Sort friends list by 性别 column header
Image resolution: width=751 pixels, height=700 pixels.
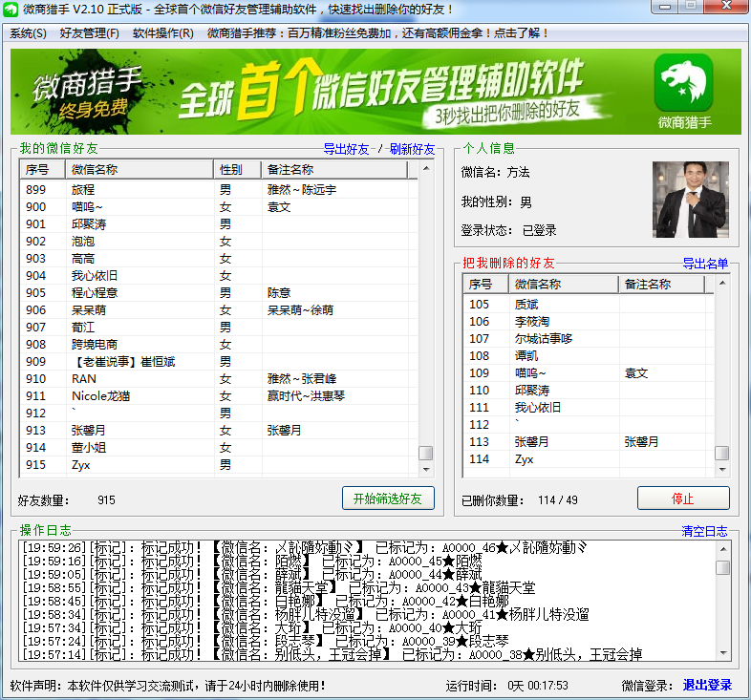pyautogui.click(x=238, y=169)
